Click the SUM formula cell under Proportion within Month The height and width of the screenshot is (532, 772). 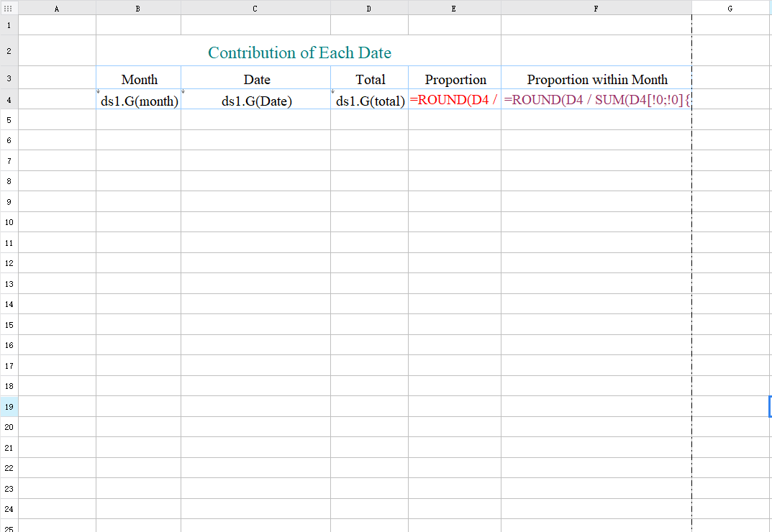[x=596, y=101]
